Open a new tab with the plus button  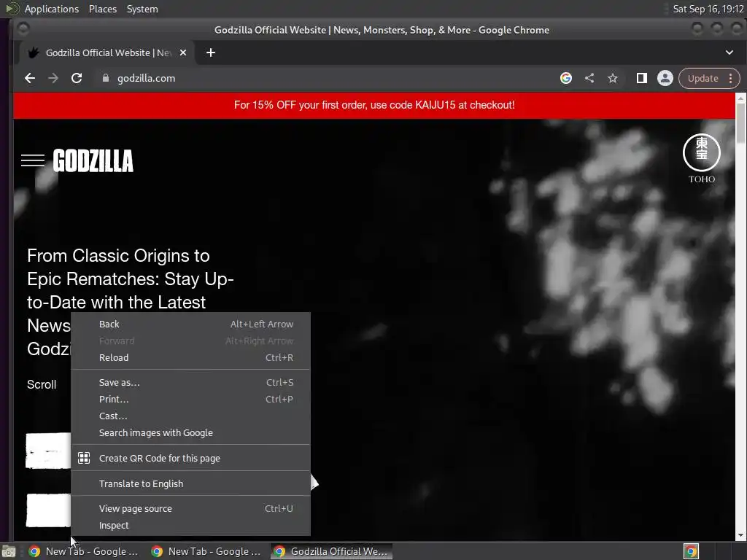tap(211, 52)
